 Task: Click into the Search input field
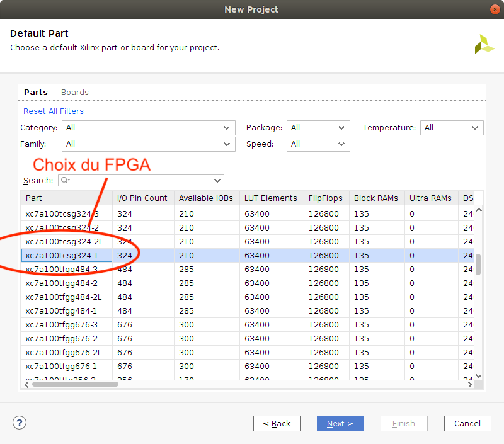[140, 181]
